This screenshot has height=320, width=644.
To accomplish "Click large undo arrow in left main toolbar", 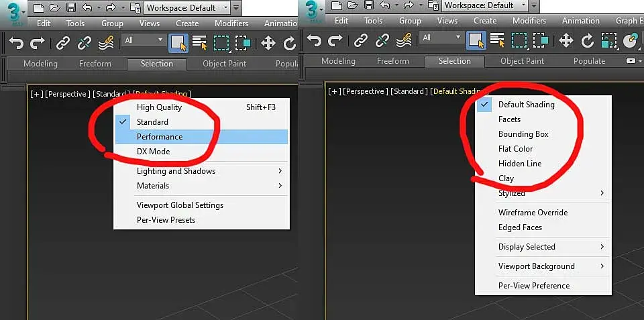I will [16, 43].
